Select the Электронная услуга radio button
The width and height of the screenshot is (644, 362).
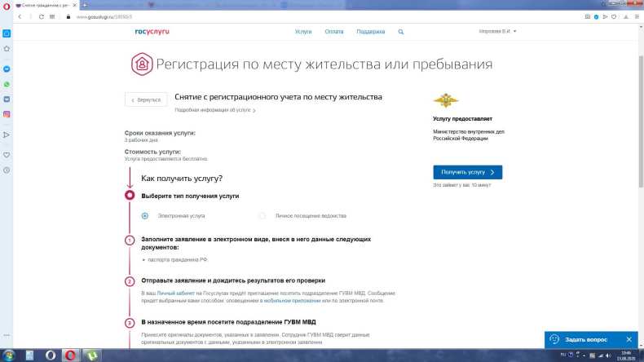[x=145, y=216]
